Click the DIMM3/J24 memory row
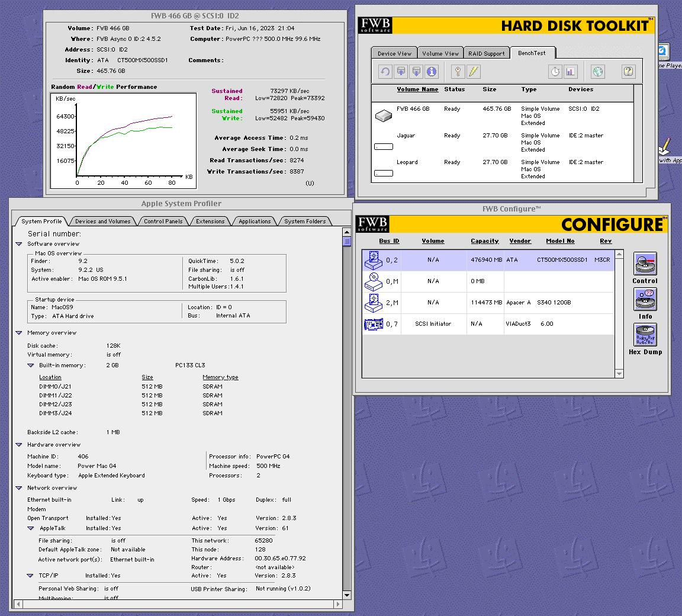This screenshot has height=616, width=682. 130,413
